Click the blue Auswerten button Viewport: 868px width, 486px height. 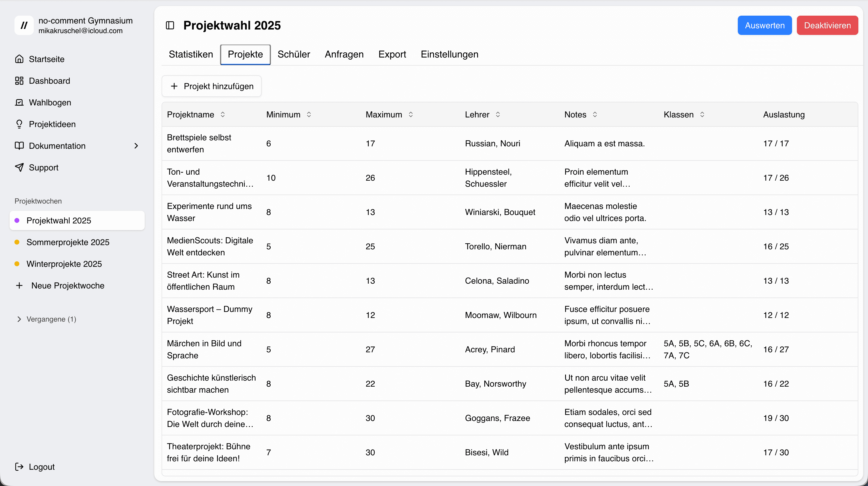(765, 25)
